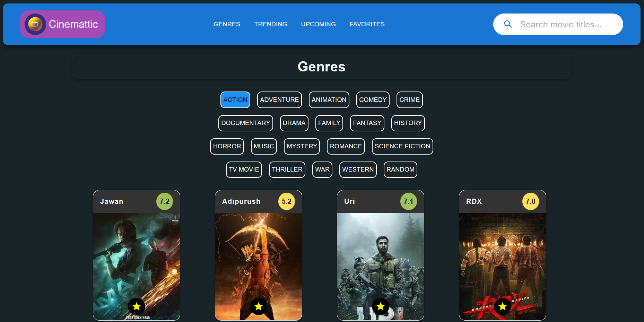Select the Action genre chip
This screenshot has height=322, width=644.
point(235,100)
